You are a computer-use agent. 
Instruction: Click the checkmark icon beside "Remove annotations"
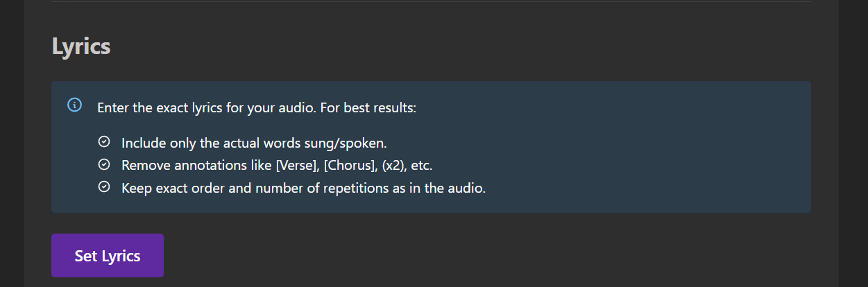[104, 165]
